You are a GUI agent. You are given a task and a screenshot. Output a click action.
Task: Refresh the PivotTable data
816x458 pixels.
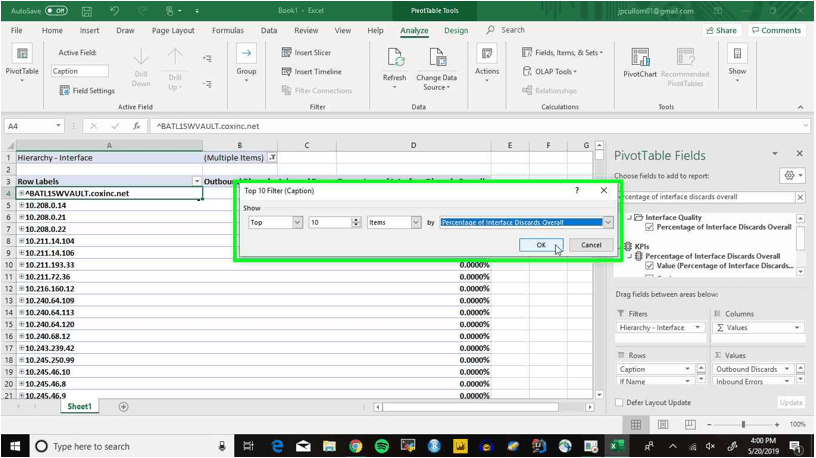coord(394,67)
